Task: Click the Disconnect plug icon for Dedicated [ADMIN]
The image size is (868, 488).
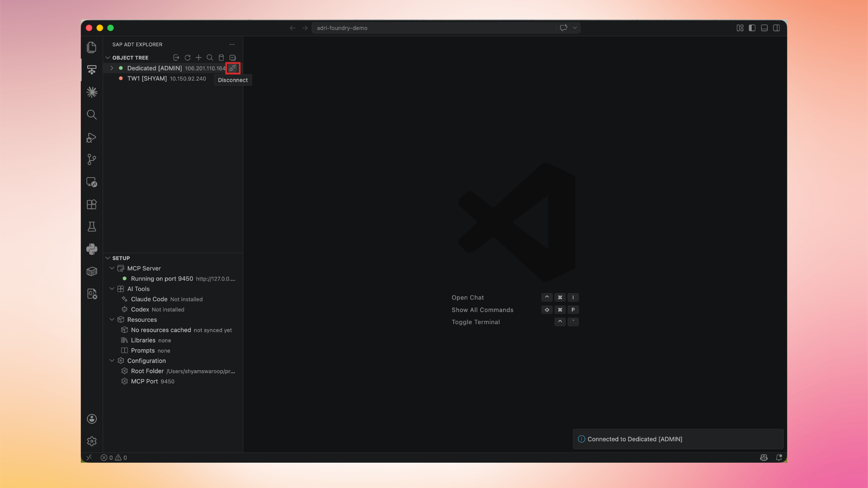Action: pos(232,68)
